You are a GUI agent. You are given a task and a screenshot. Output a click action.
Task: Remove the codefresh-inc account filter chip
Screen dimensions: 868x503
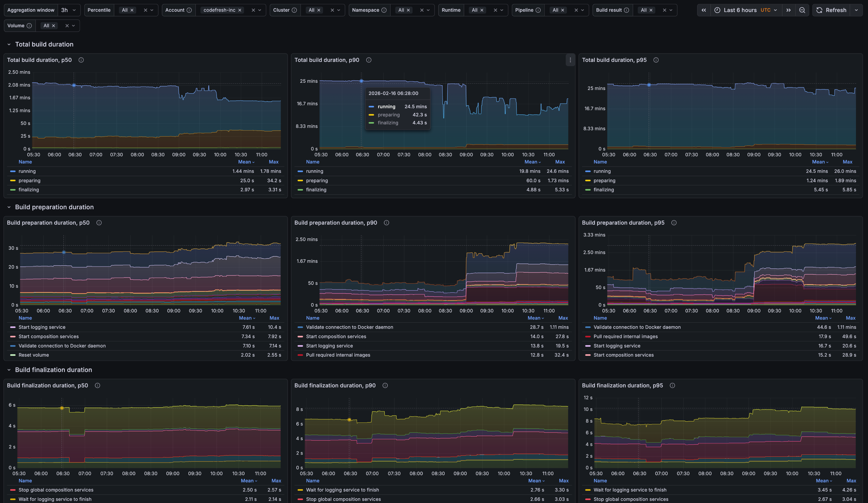point(240,10)
